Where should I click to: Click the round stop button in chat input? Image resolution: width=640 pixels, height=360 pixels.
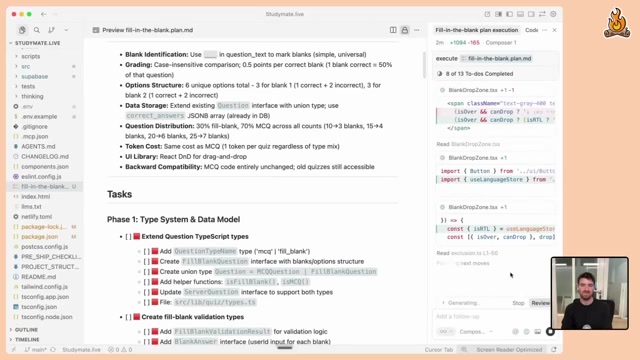[x=550, y=331]
